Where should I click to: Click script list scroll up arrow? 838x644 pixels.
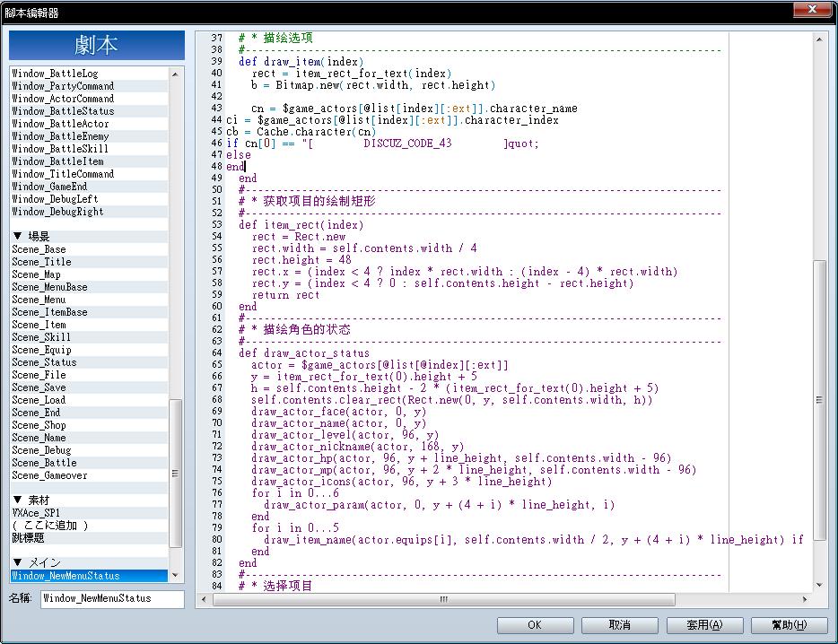tap(175, 74)
